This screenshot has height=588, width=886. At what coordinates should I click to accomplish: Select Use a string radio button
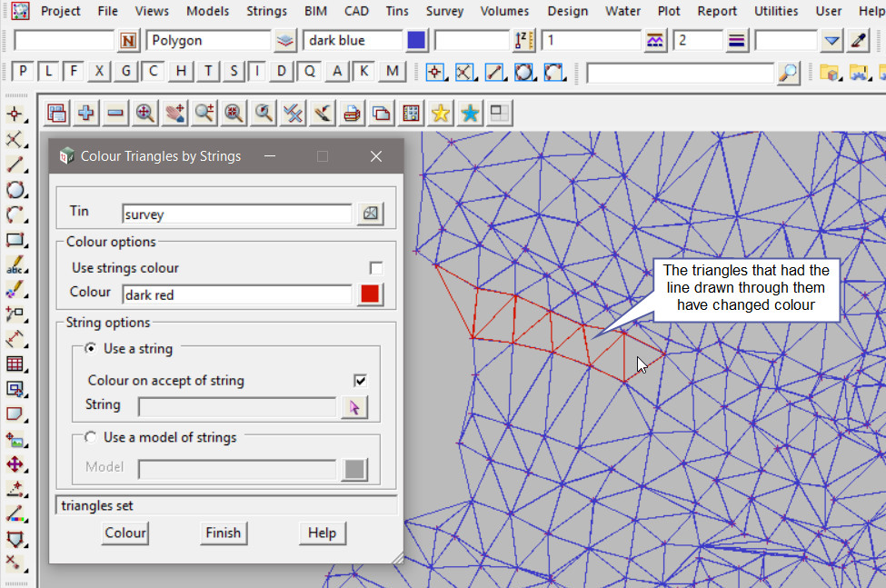[x=90, y=348]
